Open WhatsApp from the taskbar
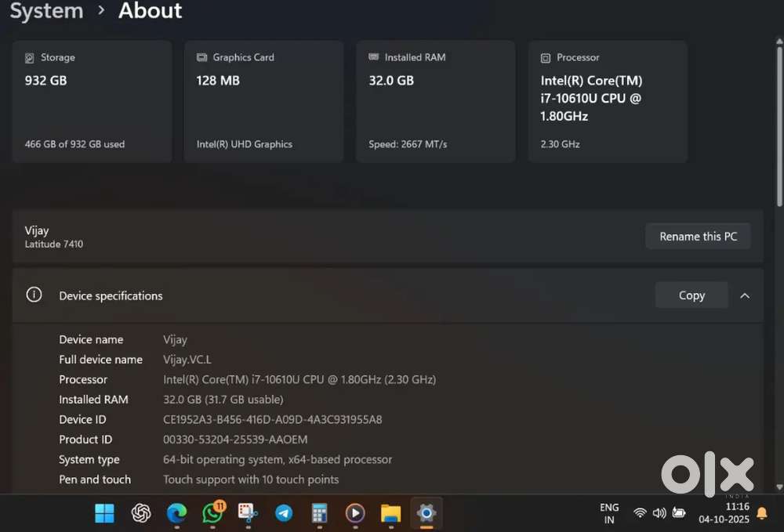 click(212, 513)
